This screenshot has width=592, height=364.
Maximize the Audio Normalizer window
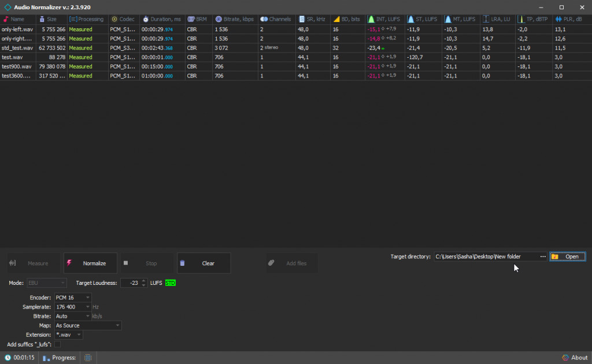click(x=561, y=7)
